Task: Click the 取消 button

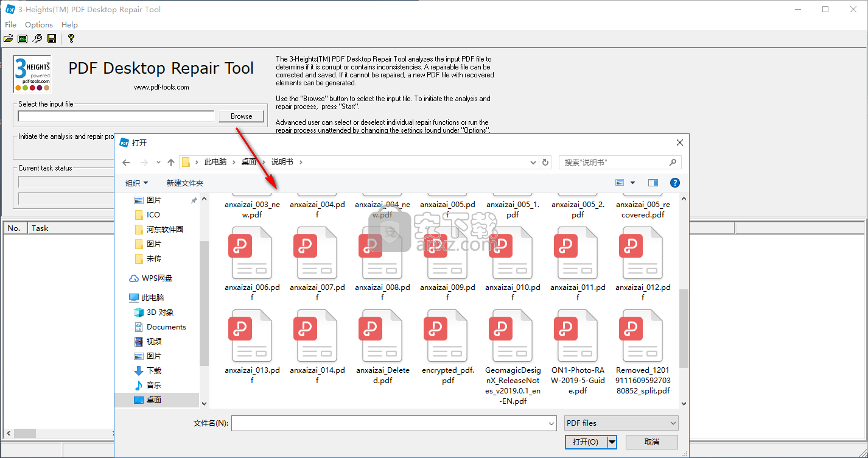Action: (x=652, y=442)
